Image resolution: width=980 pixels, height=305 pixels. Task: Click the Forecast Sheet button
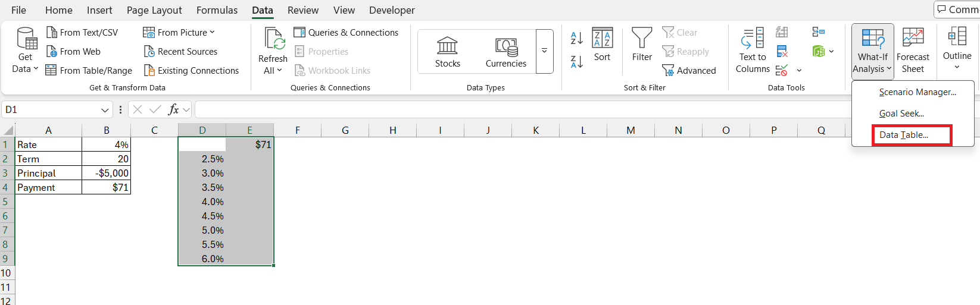913,51
